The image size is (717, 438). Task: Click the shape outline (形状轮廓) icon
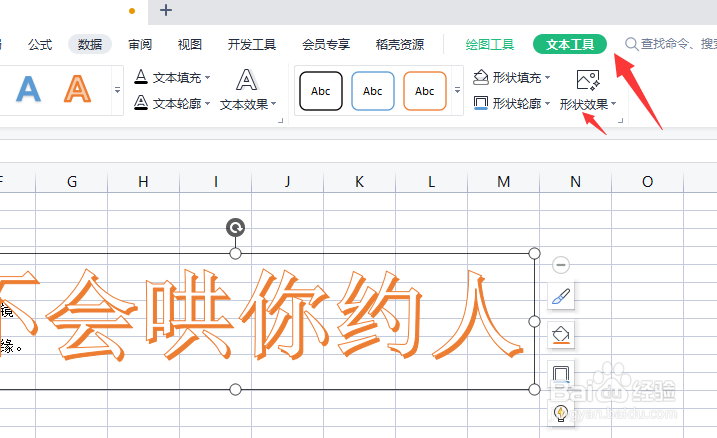[x=481, y=103]
